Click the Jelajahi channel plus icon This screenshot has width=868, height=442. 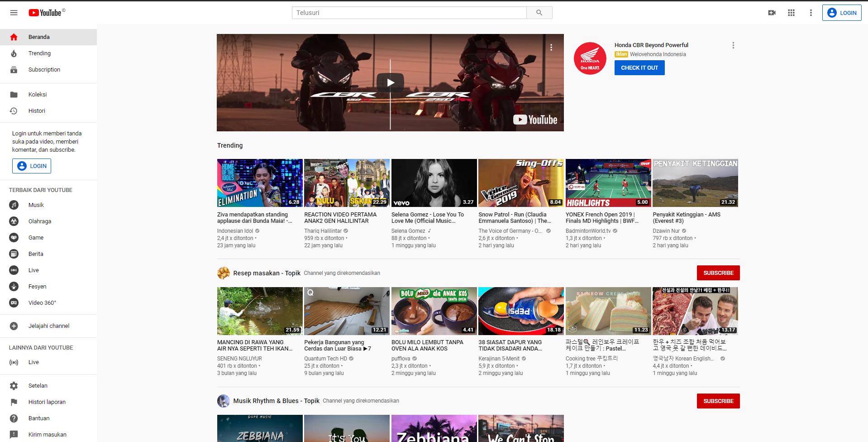[14, 326]
